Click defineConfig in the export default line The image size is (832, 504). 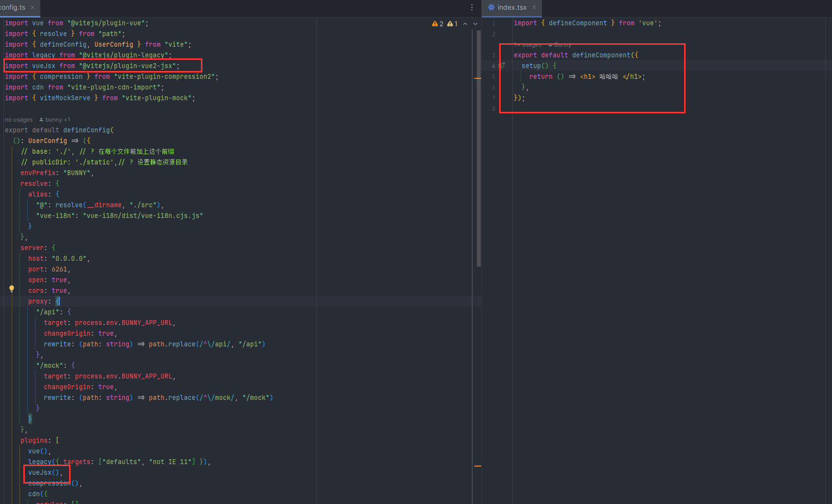[87, 130]
